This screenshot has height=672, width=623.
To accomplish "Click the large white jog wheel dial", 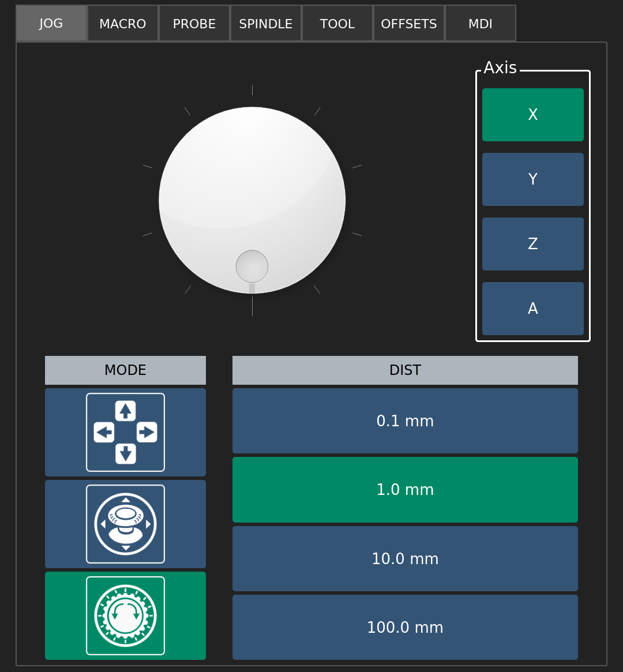I will (x=252, y=185).
